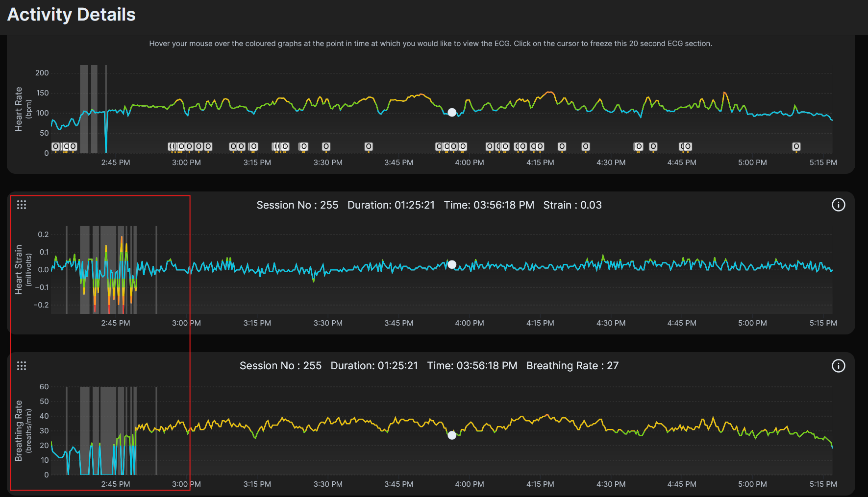Select the Heart Rate (bpm) axis label
This screenshot has width=868, height=497.
23,109
